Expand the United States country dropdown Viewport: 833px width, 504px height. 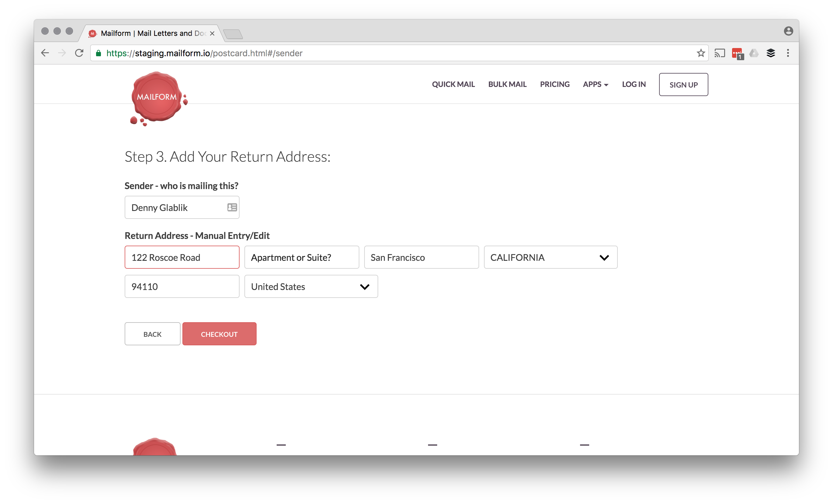click(x=311, y=287)
